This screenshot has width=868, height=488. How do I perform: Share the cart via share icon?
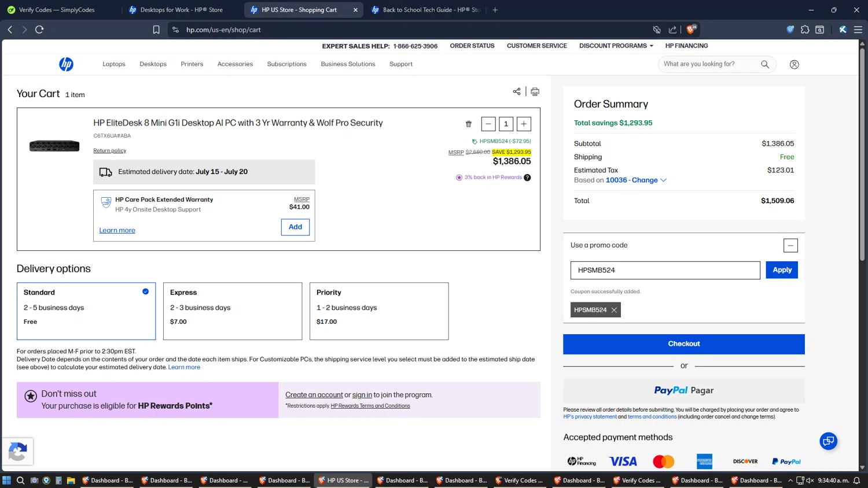[517, 91]
